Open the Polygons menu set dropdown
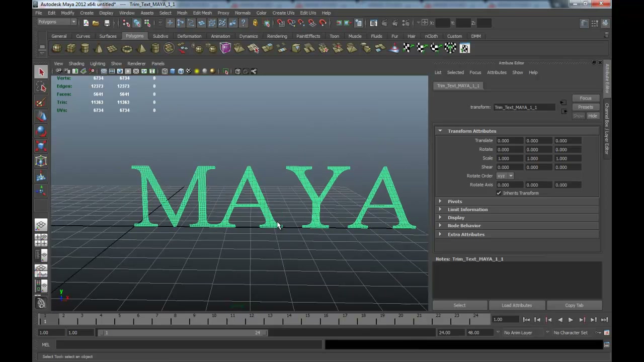The height and width of the screenshot is (362, 644). pyautogui.click(x=57, y=22)
